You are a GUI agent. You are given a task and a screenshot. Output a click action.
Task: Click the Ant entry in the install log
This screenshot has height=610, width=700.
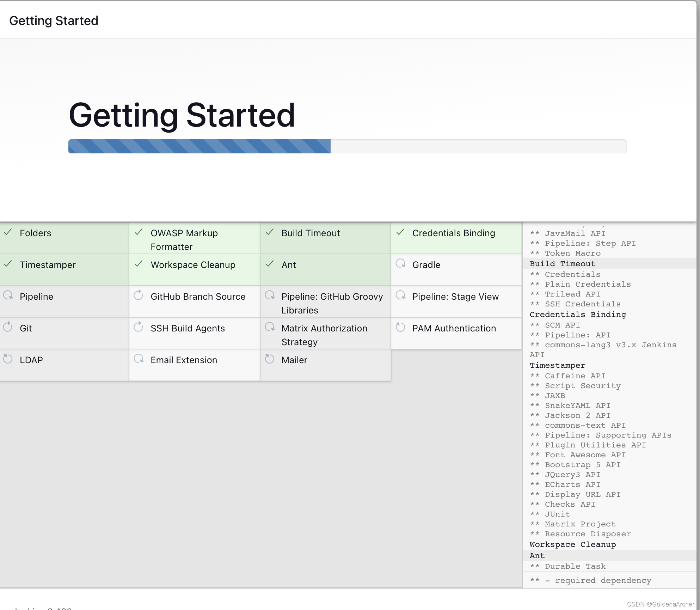[537, 555]
